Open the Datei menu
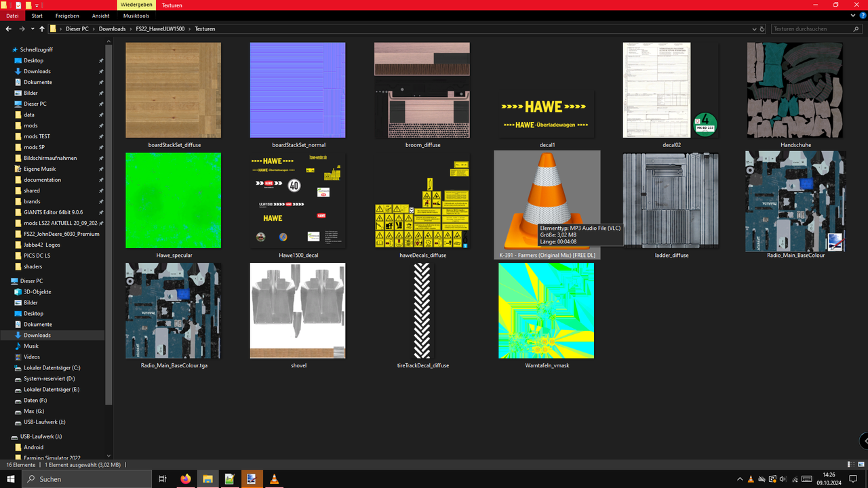The width and height of the screenshot is (868, 488). point(12,16)
